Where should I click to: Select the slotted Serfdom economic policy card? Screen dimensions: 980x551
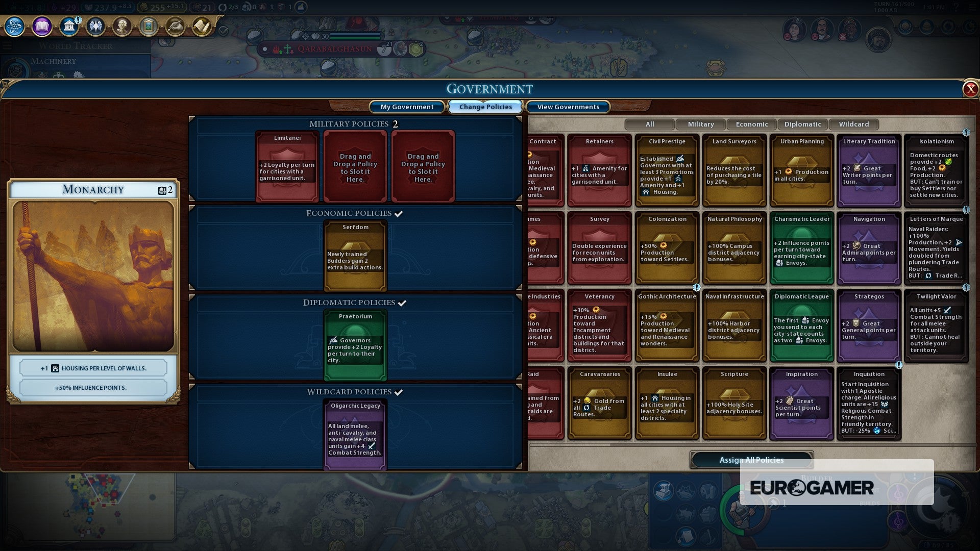(355, 256)
